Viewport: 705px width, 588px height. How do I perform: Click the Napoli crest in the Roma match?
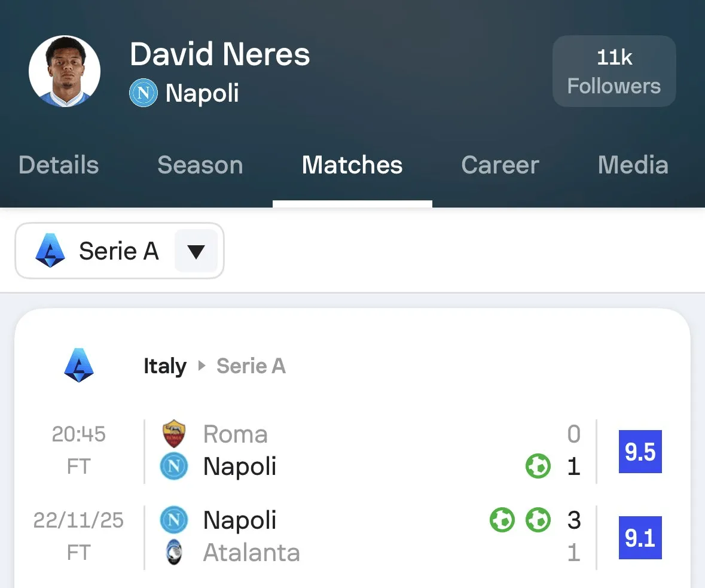point(174,467)
